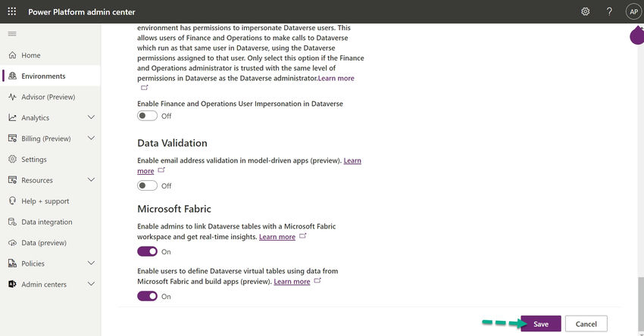This screenshot has width=644, height=336.
Task: Open Learn more link for Fabric workspace
Action: [277, 237]
